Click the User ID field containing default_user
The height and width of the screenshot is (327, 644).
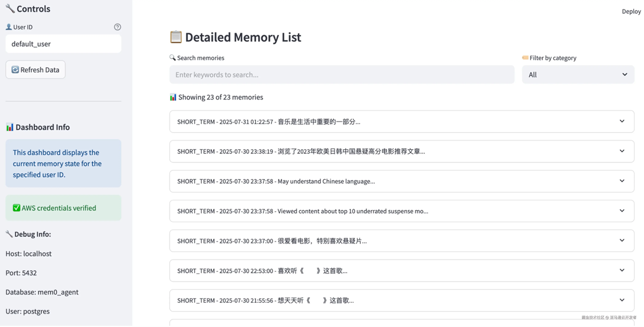click(63, 44)
